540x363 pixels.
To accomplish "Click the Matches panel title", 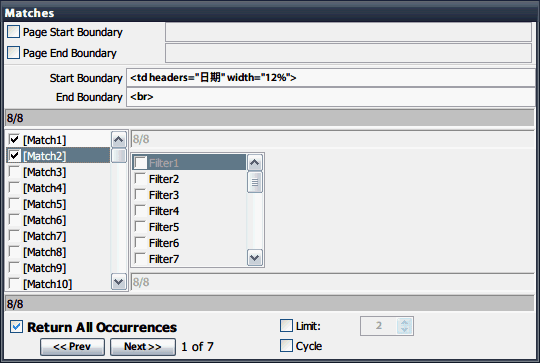I will (30, 13).
